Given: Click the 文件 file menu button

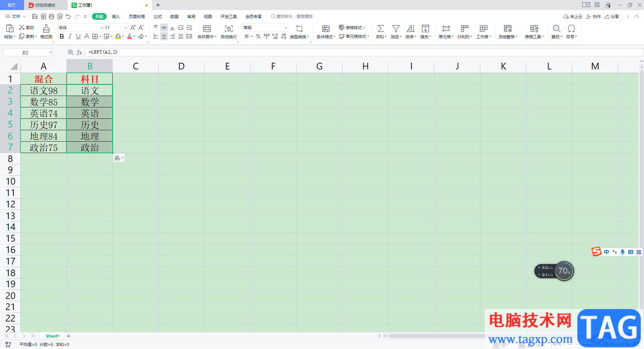Looking at the screenshot, I should (x=13, y=16).
